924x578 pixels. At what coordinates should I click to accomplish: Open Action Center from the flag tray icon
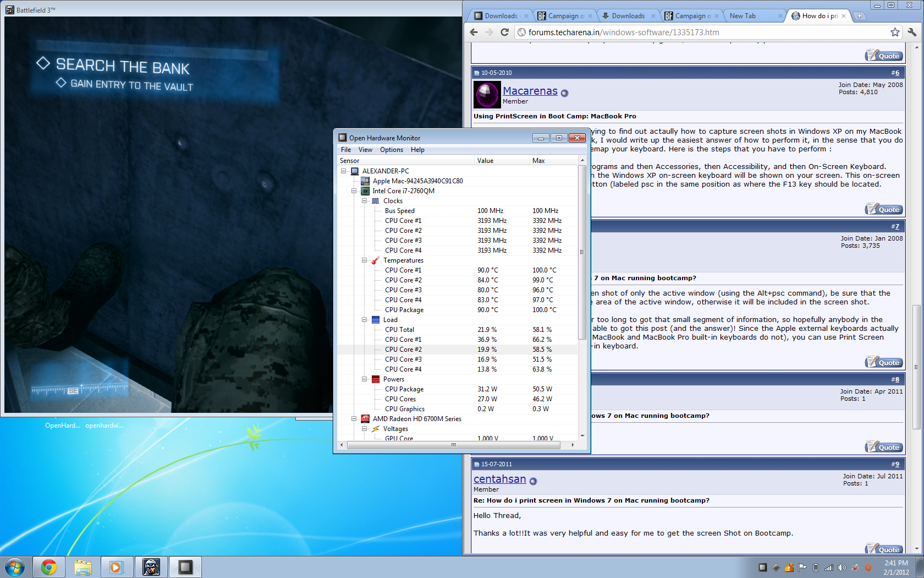tap(802, 568)
